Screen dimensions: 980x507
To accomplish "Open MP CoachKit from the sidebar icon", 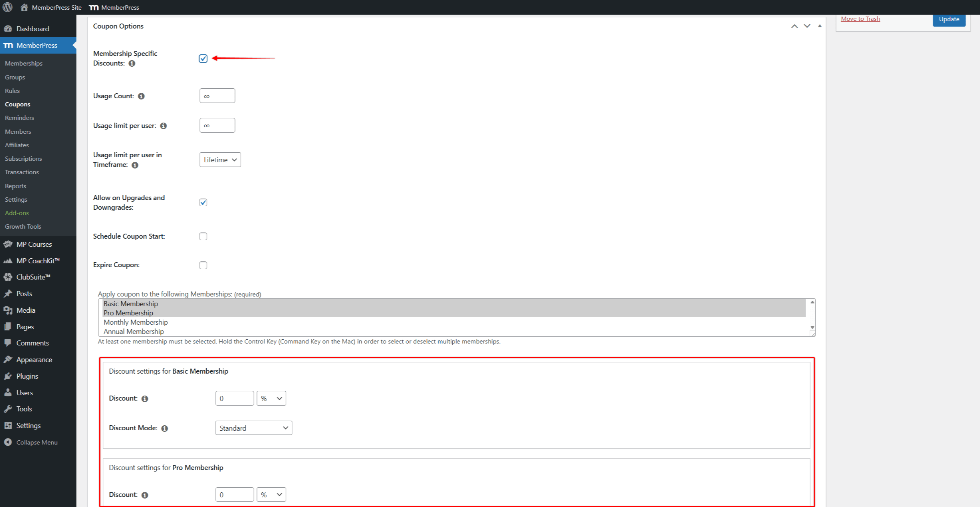I will 8,261.
